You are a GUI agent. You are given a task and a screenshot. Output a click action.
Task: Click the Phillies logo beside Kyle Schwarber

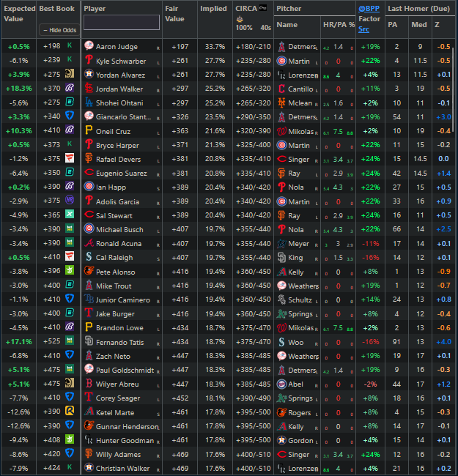coord(89,60)
